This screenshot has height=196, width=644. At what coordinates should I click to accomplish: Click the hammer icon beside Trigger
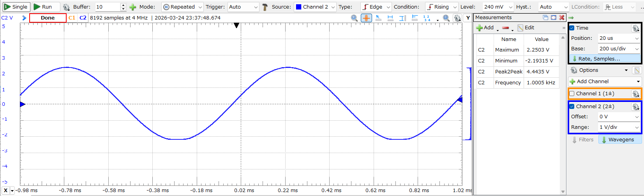pos(265,7)
